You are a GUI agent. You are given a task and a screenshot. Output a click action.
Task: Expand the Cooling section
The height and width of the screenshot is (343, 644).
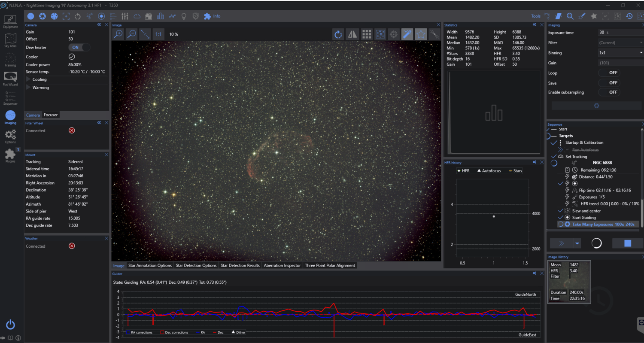click(39, 79)
